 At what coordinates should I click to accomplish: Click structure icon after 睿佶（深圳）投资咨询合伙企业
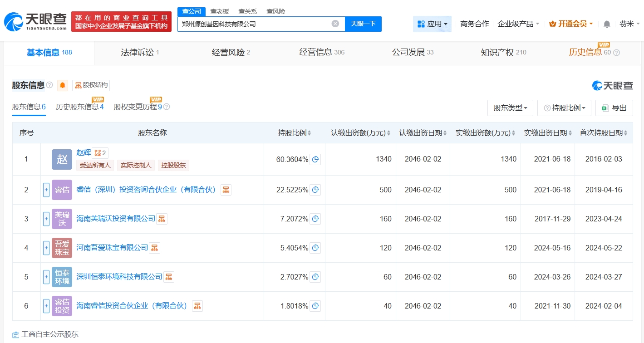[x=226, y=190]
